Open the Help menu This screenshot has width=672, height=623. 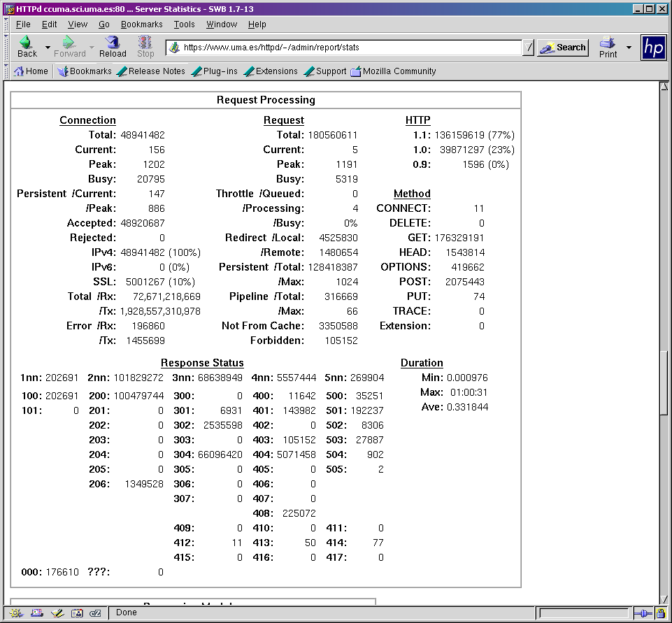point(257,24)
